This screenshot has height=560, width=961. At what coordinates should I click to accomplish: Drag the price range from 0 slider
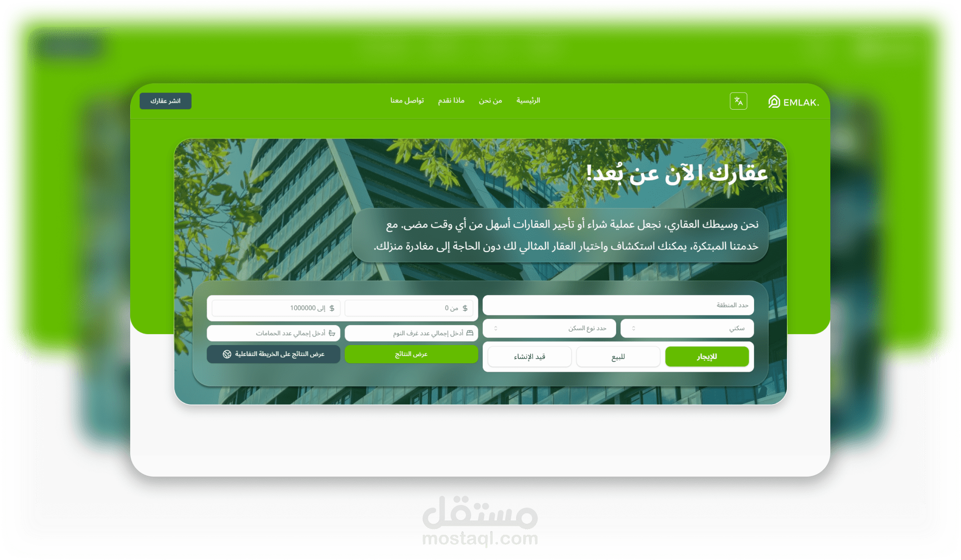click(410, 307)
